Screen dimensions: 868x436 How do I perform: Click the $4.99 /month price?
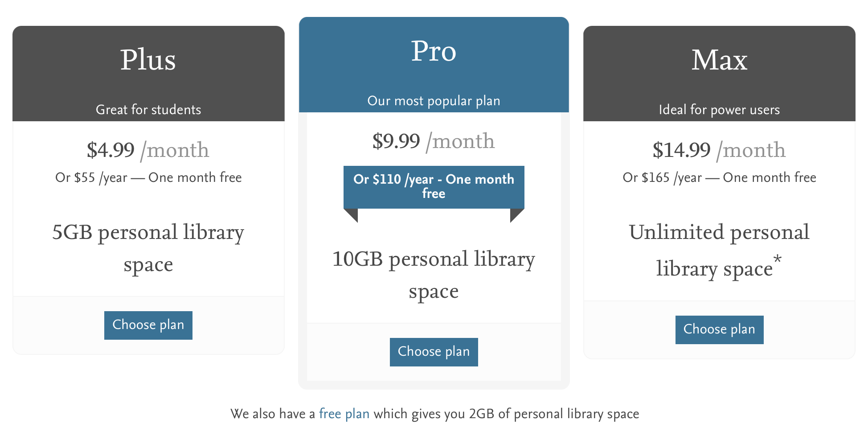point(148,150)
